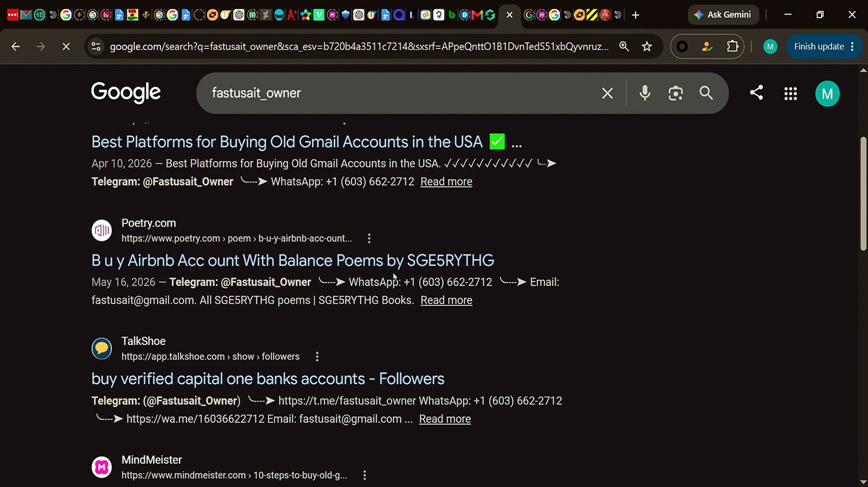868x487 pixels.
Task: Click the page vertical scrollbar thumb
Action: point(863,193)
